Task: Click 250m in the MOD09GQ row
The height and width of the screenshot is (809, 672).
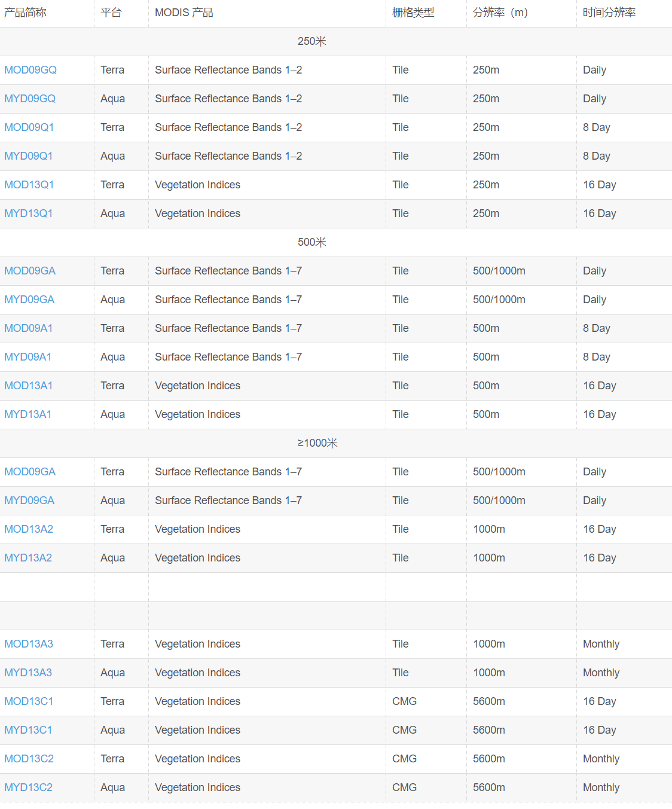Action: pyautogui.click(x=486, y=70)
